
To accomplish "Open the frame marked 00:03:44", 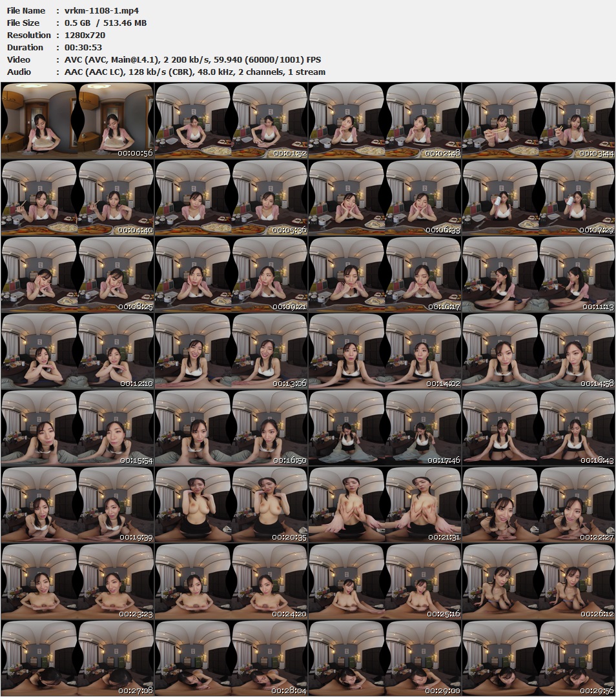I will (x=539, y=120).
